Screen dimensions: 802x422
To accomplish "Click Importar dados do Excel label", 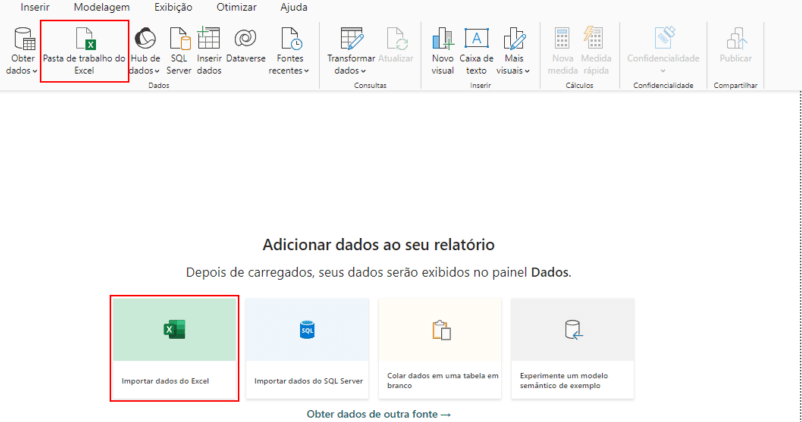I will [x=165, y=381].
